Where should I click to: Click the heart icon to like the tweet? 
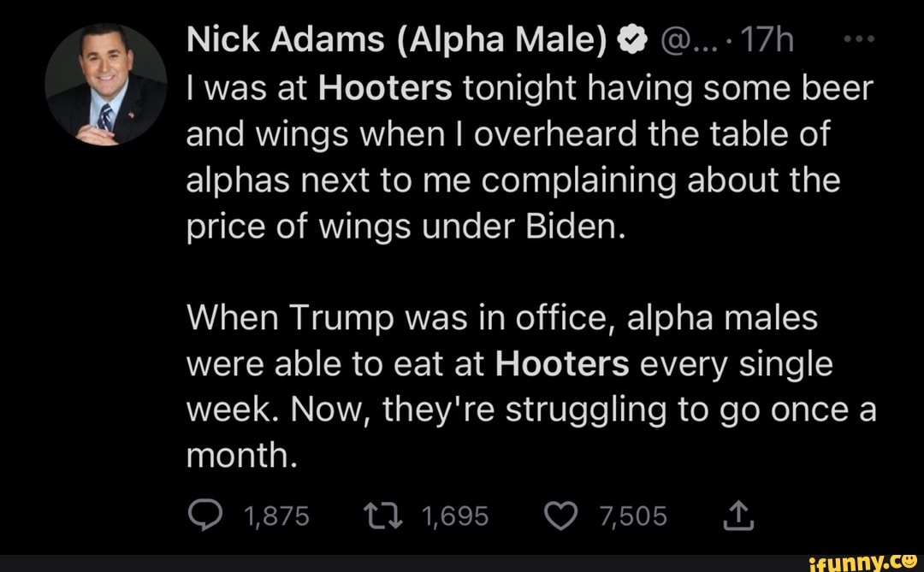pos(562,515)
